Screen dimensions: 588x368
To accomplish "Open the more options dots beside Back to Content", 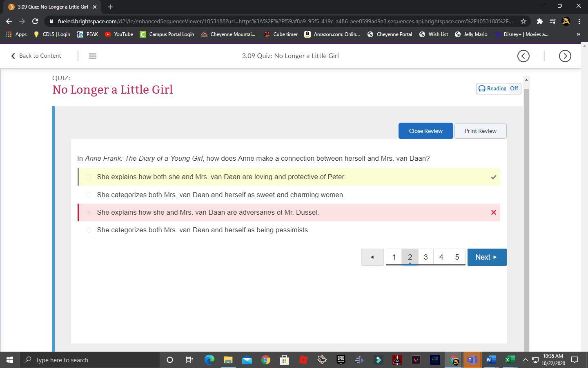I will (78, 56).
